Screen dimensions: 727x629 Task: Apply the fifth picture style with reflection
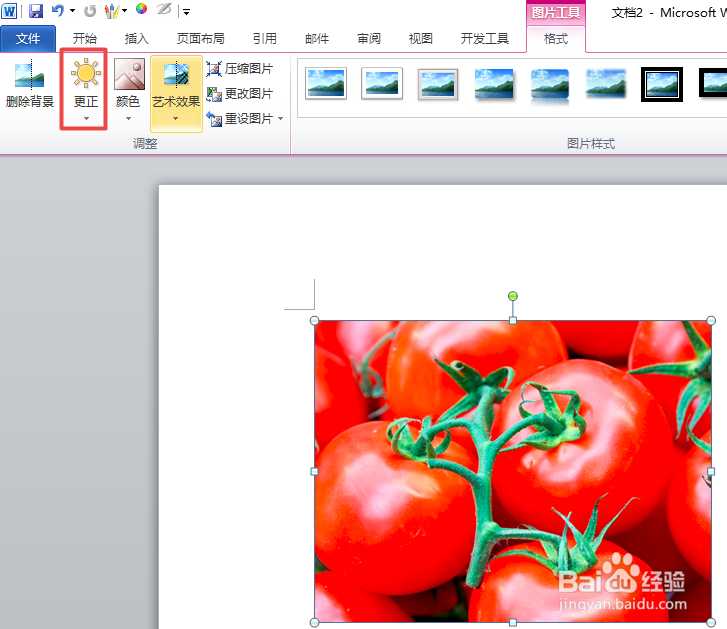(x=550, y=85)
